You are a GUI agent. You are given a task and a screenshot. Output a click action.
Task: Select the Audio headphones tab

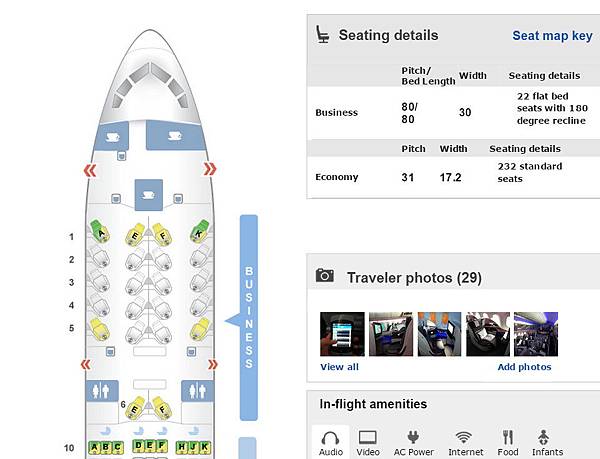point(330,443)
